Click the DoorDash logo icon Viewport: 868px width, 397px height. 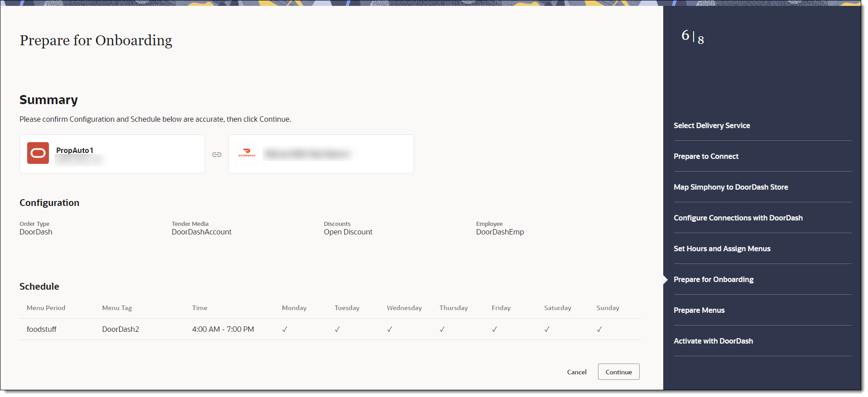(x=247, y=153)
